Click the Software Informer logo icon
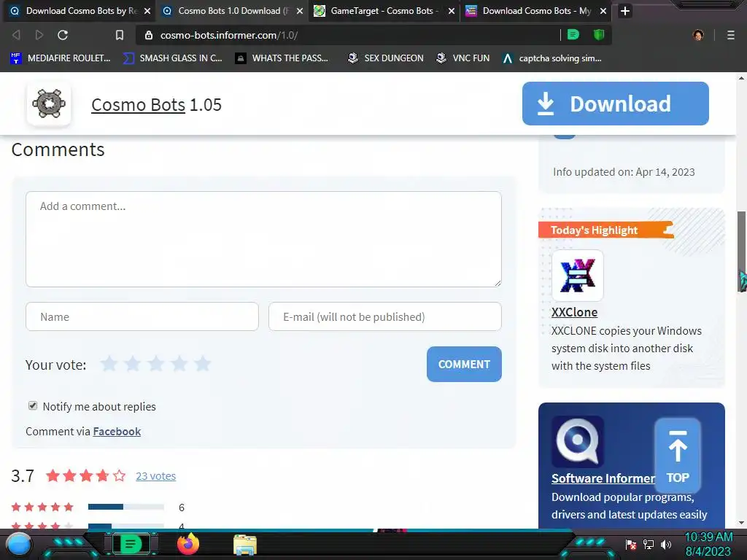This screenshot has width=747, height=560. 578,441
